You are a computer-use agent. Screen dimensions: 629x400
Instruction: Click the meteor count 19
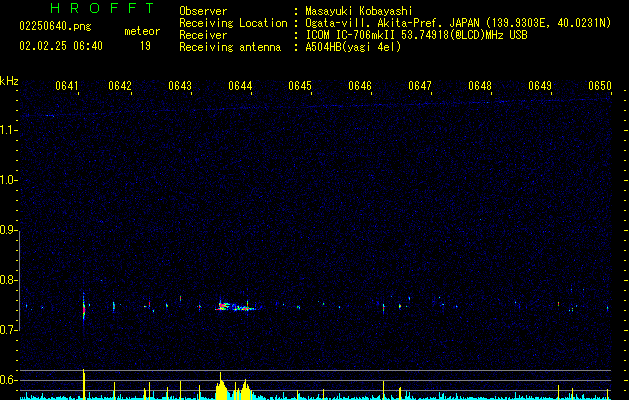[x=145, y=46]
